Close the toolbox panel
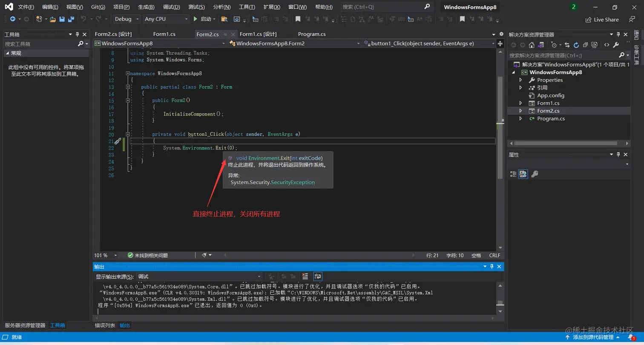 (85, 34)
